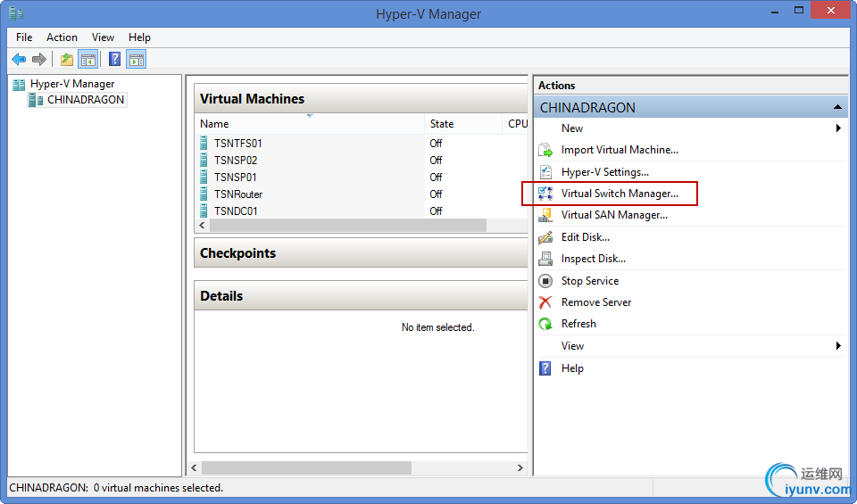Viewport: 857px width, 504px height.
Task: Open Hyper-V Settings
Action: click(605, 172)
